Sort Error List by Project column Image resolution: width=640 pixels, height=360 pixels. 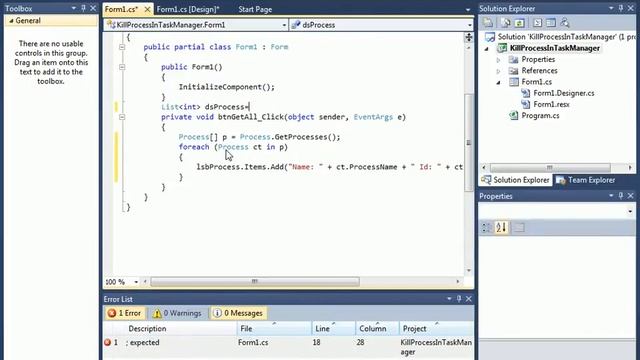[x=436, y=329]
